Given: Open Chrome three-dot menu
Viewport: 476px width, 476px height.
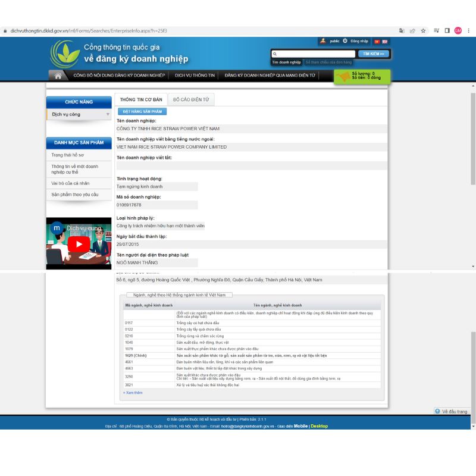Looking at the screenshot, I should click(x=468, y=30).
